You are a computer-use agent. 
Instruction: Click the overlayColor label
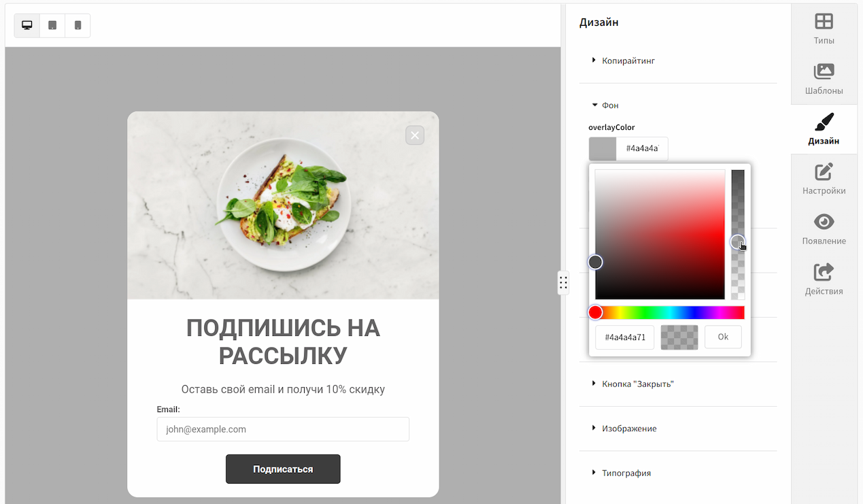tap(611, 127)
